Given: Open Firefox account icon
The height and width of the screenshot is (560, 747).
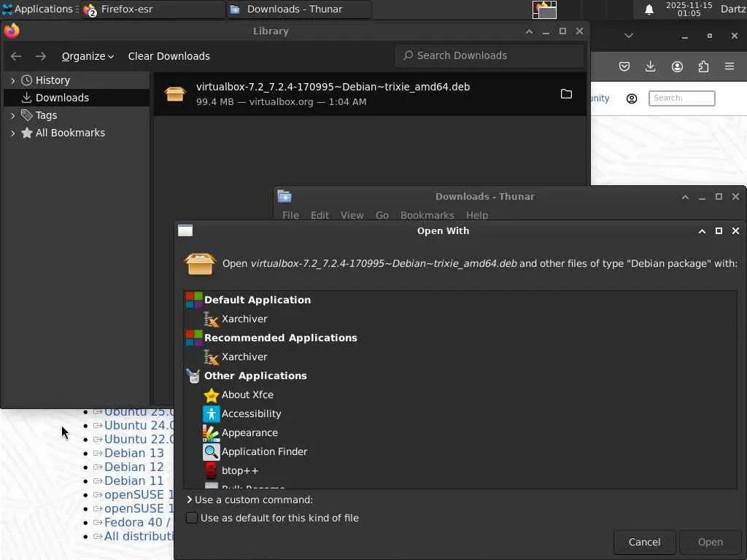Looking at the screenshot, I should click(x=677, y=66).
